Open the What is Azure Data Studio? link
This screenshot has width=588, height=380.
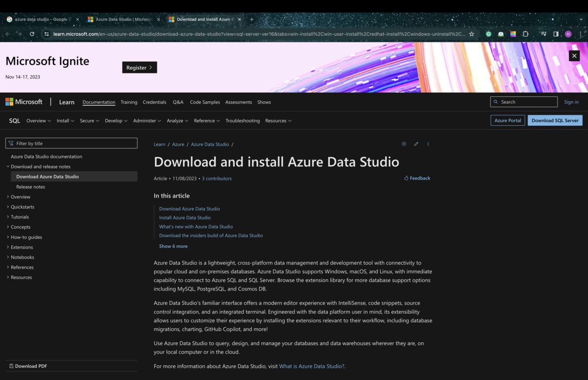[x=311, y=366]
